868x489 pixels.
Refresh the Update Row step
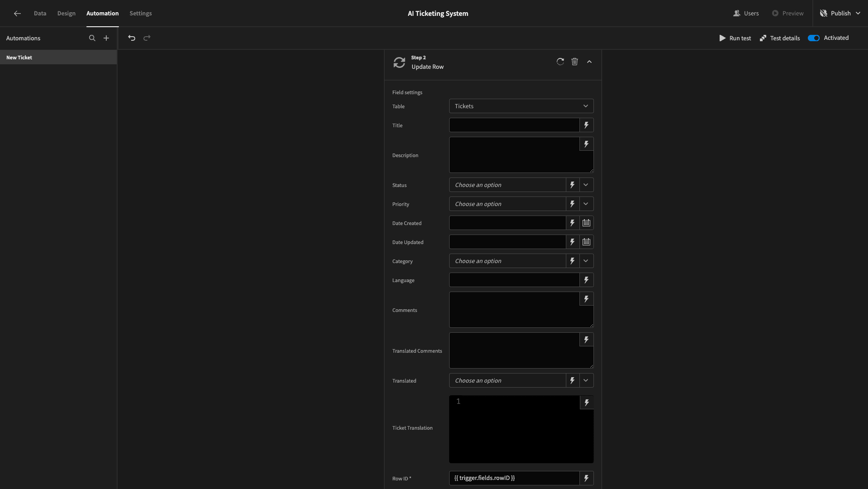click(x=560, y=62)
